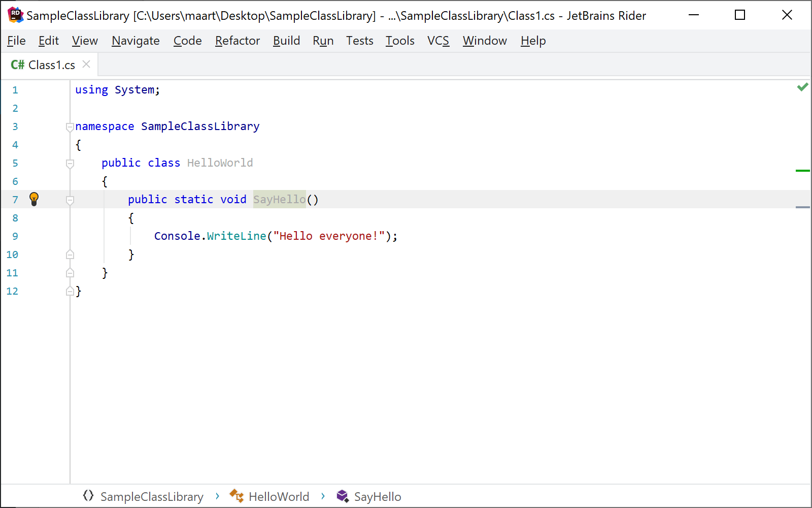Image resolution: width=812 pixels, height=508 pixels.
Task: Click the lightbulb intention icon on line 7
Action: click(x=34, y=199)
